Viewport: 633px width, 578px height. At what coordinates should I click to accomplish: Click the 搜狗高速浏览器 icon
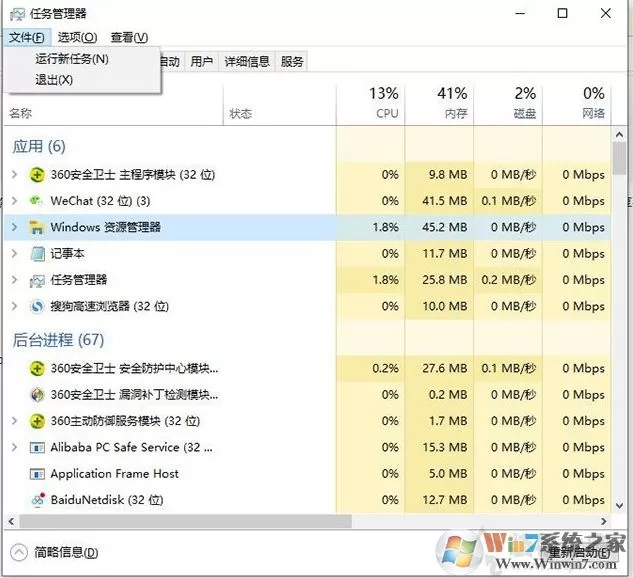[x=37, y=306]
